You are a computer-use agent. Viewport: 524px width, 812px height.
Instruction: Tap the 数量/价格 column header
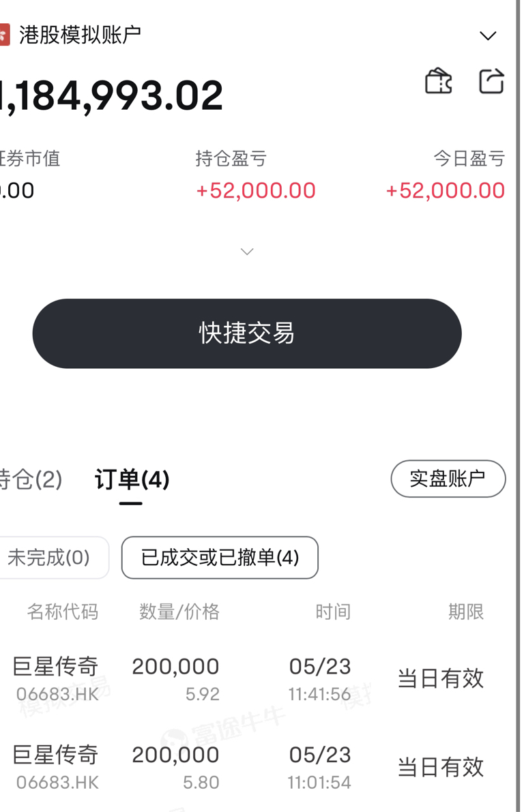point(179,612)
